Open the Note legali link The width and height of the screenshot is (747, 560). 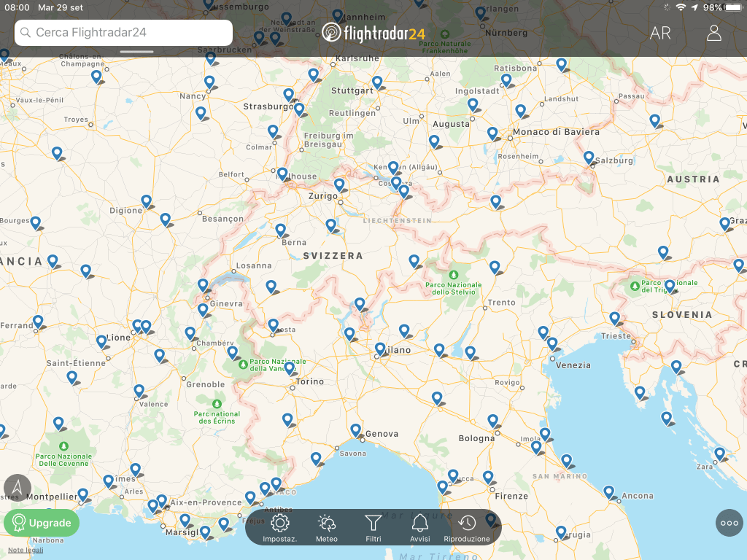[x=26, y=550]
